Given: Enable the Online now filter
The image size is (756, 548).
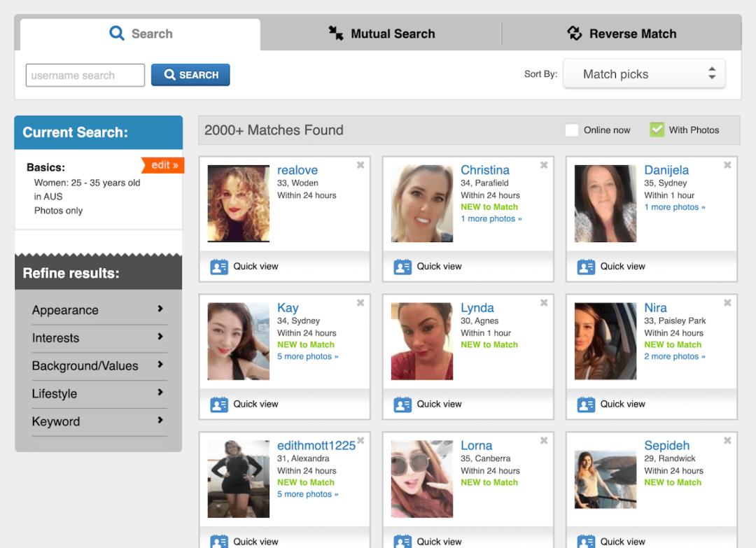Looking at the screenshot, I should click(572, 129).
